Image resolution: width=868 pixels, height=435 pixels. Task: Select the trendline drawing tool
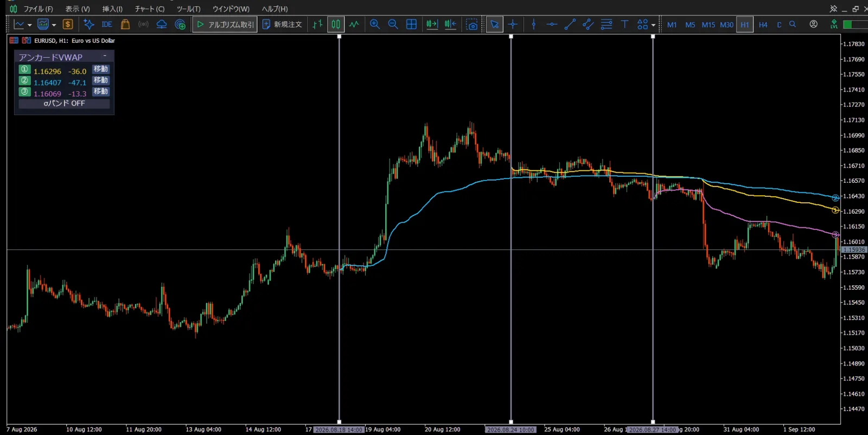click(x=570, y=24)
